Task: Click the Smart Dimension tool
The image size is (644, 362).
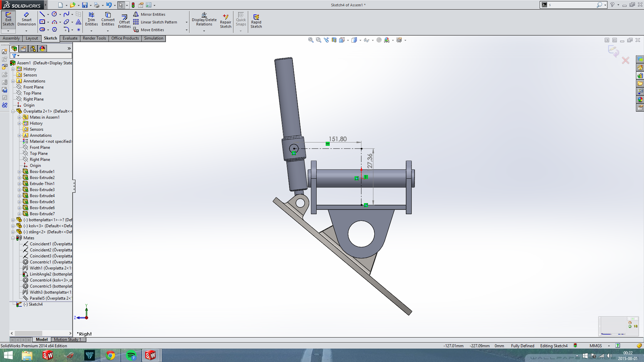Action: 26,19
